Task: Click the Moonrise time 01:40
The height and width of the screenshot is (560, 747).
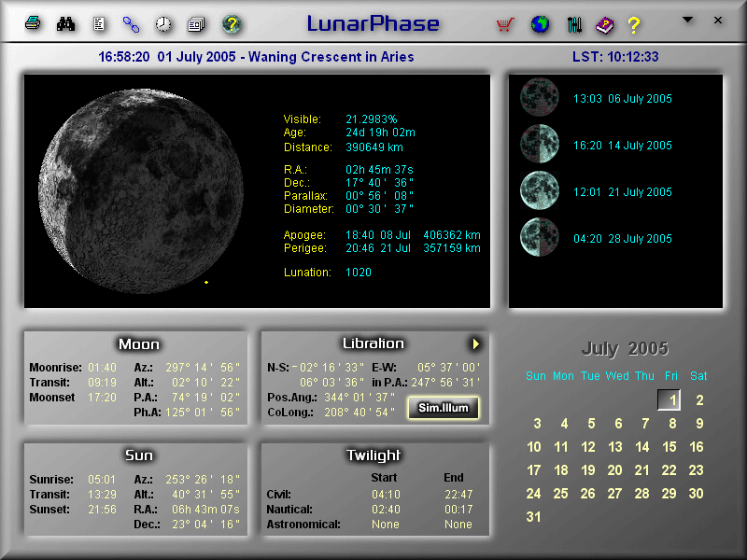Action: pyautogui.click(x=102, y=368)
